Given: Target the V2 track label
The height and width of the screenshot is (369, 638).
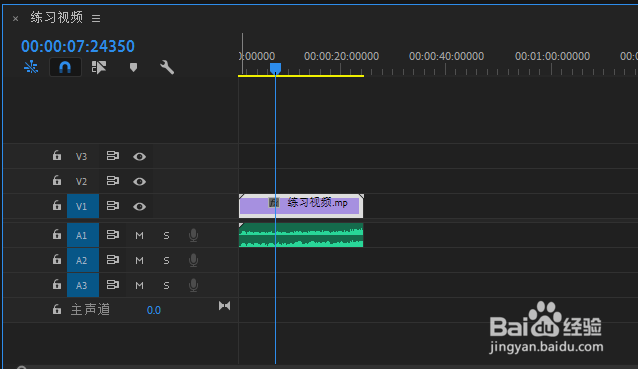Looking at the screenshot, I should [81, 181].
